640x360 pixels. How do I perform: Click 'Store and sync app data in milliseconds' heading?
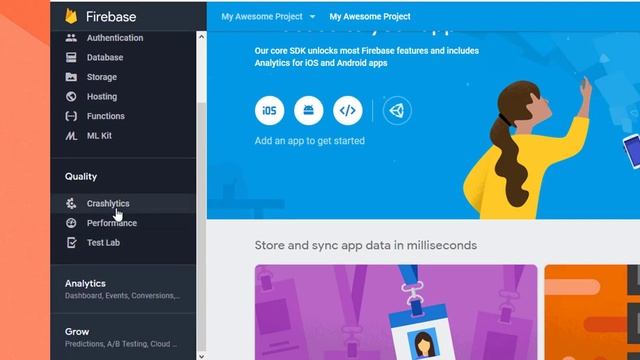click(366, 245)
